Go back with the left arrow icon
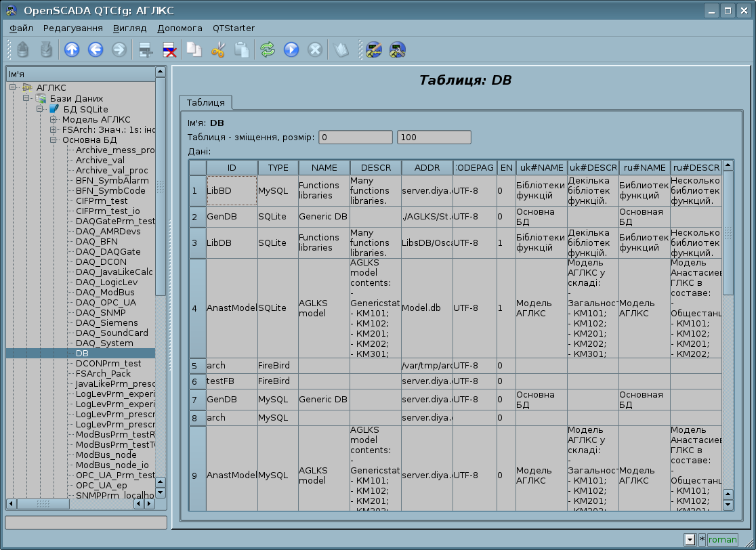 point(95,49)
